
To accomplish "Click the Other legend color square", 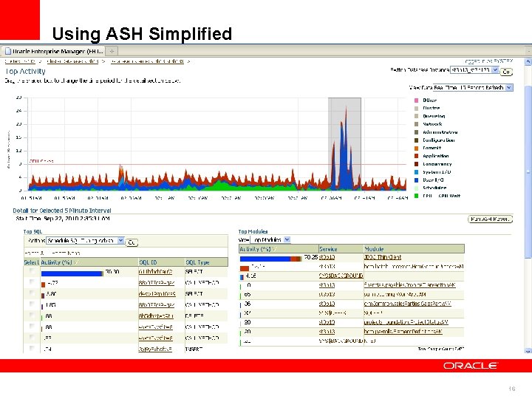I will (x=416, y=100).
